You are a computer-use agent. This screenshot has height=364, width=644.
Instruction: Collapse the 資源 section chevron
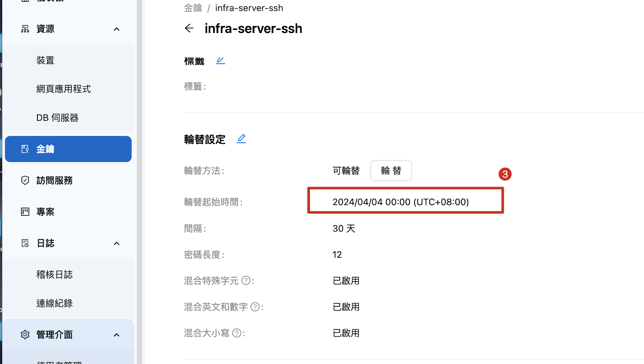point(117,29)
